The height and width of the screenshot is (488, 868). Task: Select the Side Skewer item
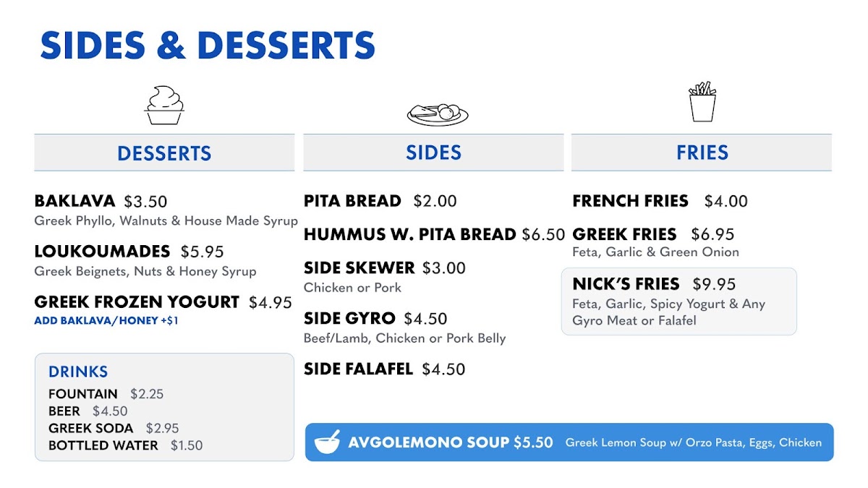[x=385, y=276]
